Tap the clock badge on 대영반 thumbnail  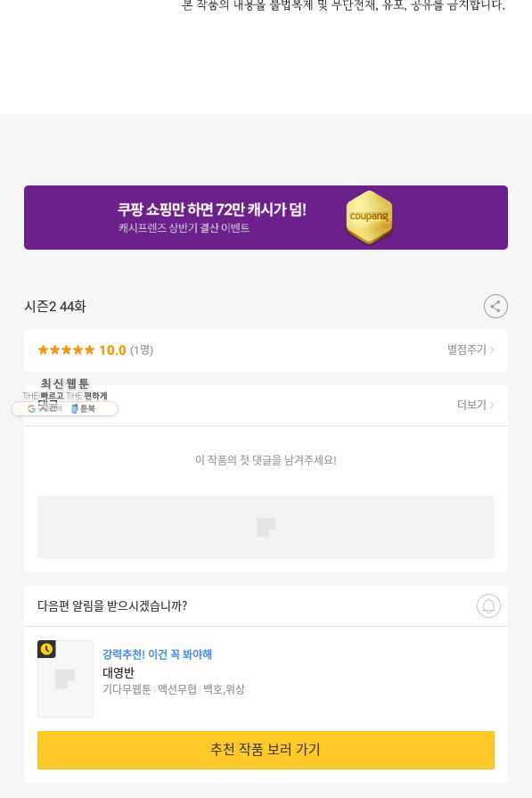pos(47,649)
